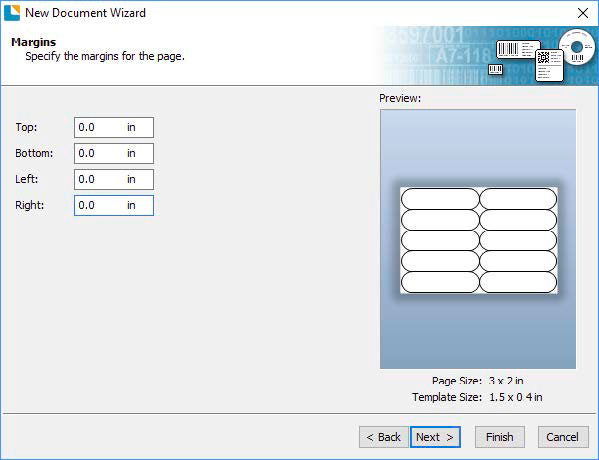599x460 pixels.
Task: Click the barcode label icon in the banner
Action: point(518,49)
